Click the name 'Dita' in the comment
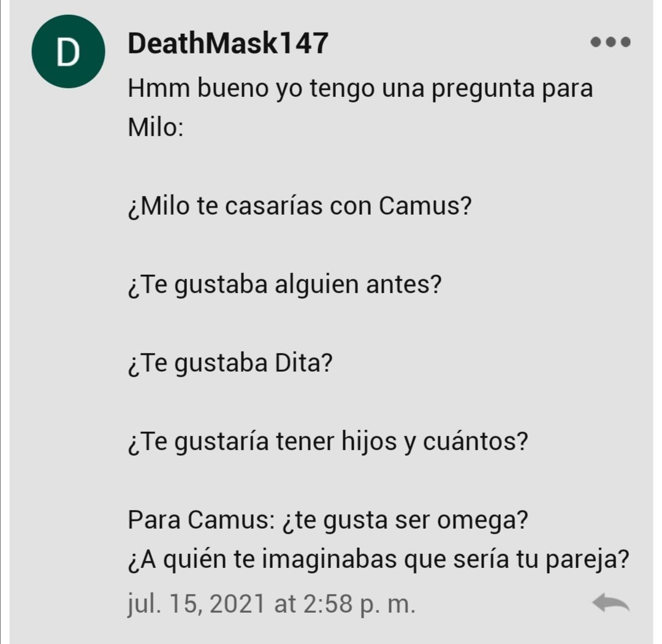The image size is (662, 644). pyautogui.click(x=299, y=362)
